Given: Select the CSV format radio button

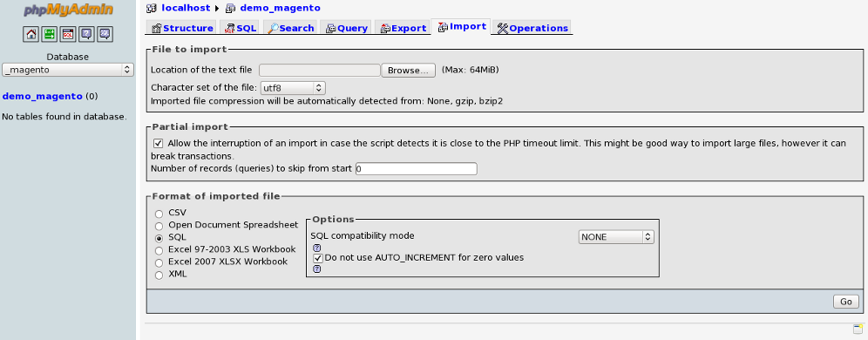Looking at the screenshot, I should pos(159,214).
